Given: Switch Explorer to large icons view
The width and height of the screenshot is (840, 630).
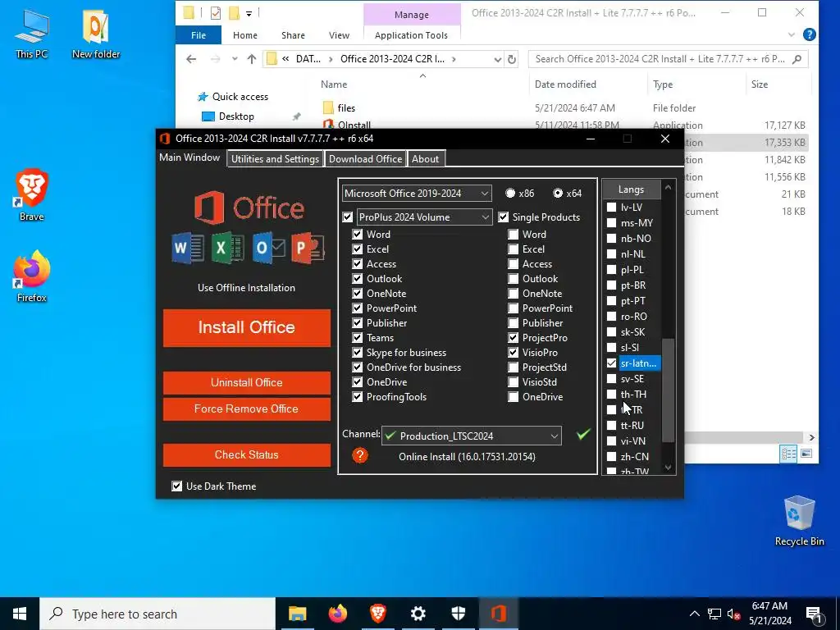Looking at the screenshot, I should coord(806,454).
